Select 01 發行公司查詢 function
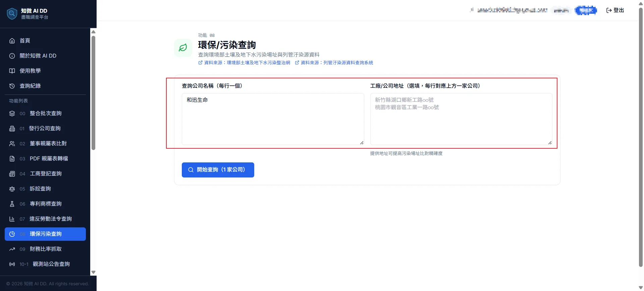 tap(45, 129)
